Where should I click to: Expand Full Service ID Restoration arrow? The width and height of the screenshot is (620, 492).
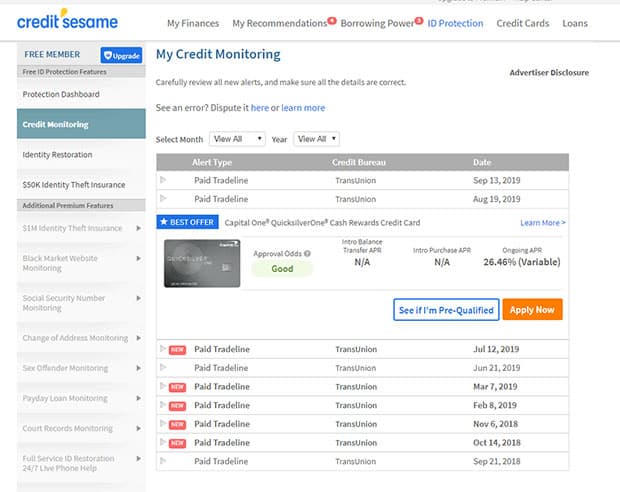[138, 459]
